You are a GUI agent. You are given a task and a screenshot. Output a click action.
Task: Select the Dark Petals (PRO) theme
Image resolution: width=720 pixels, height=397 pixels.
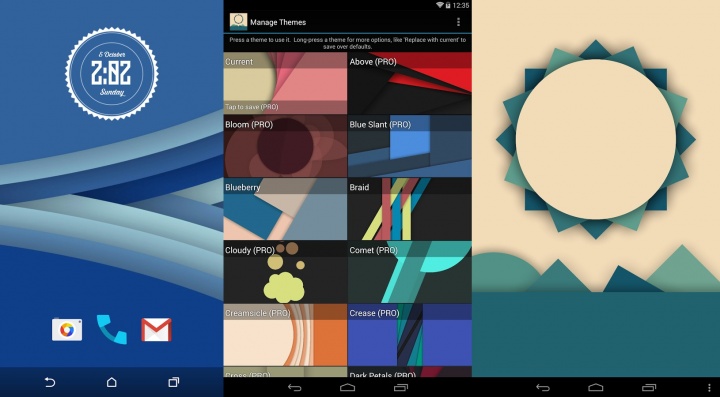point(410,372)
